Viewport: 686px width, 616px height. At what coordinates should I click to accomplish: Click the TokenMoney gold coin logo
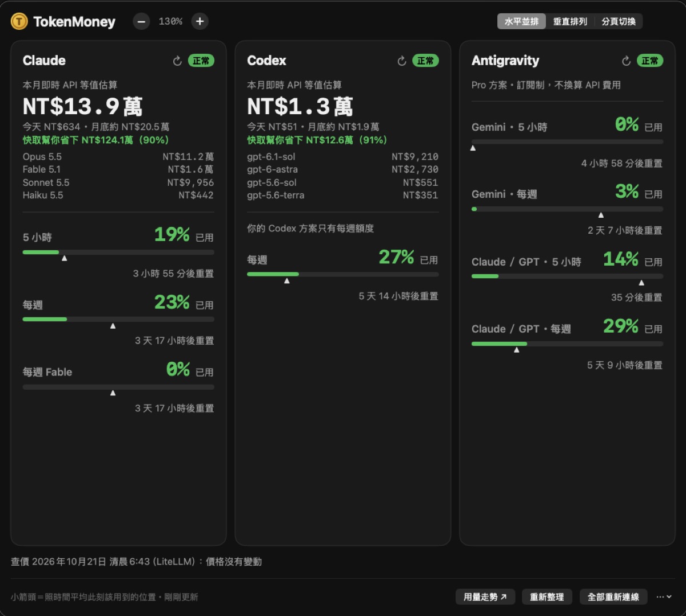click(x=19, y=22)
